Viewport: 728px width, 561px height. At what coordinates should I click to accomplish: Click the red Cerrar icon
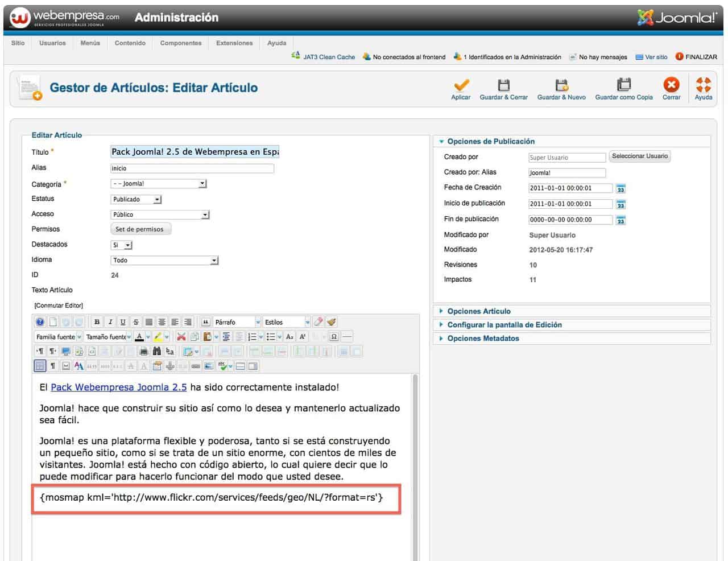pyautogui.click(x=671, y=85)
